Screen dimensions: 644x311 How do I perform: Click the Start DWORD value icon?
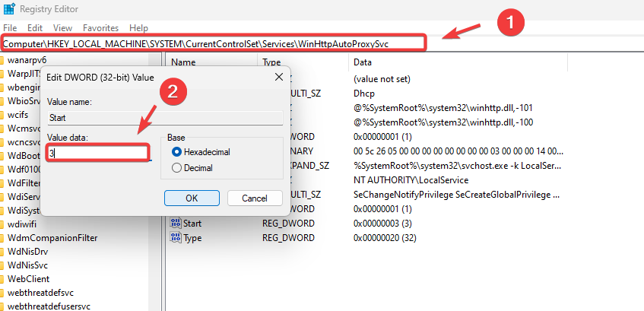point(176,223)
